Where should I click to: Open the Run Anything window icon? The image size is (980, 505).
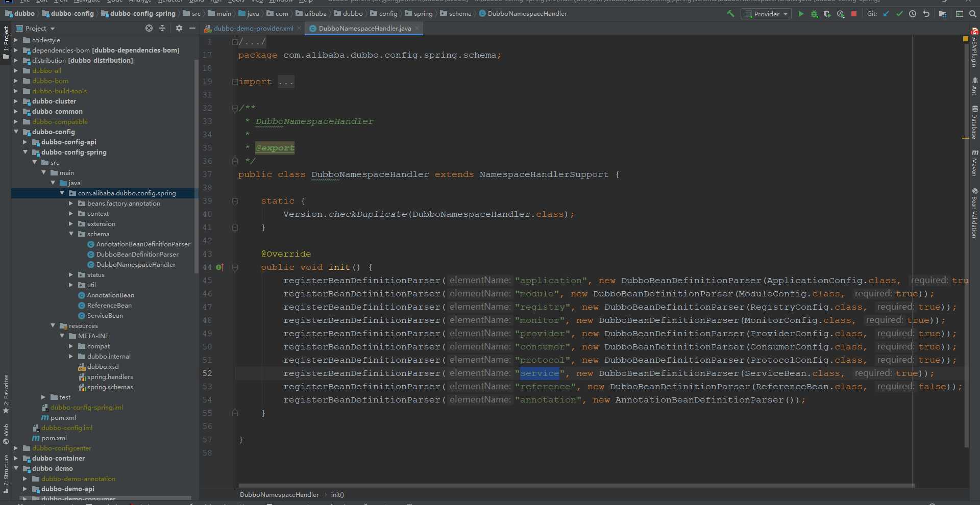pos(960,14)
